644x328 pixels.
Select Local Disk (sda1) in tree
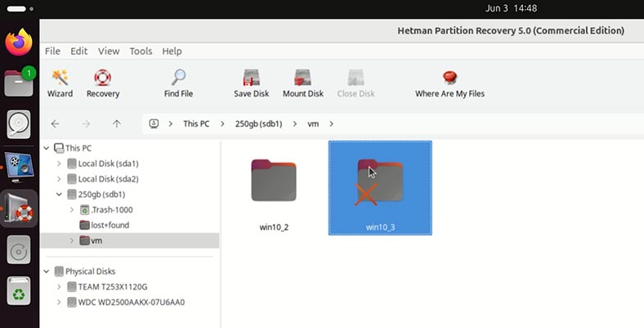(x=103, y=164)
